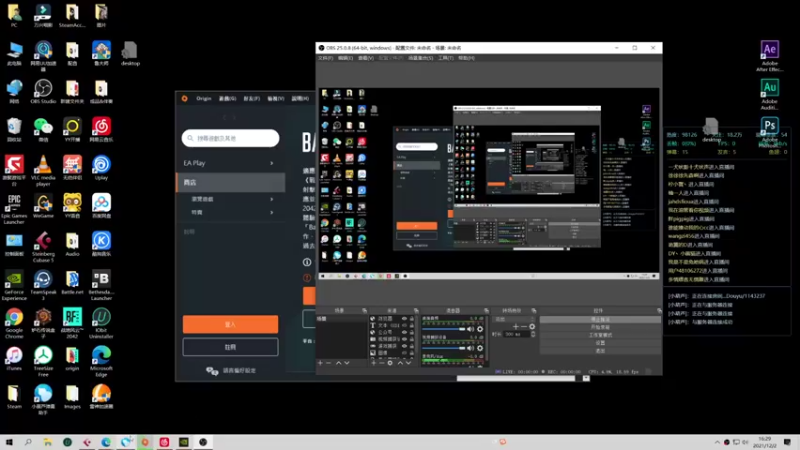Toggle visibility eye of first source 浏览器
Image resolution: width=800 pixels, height=450 pixels.
[404, 318]
